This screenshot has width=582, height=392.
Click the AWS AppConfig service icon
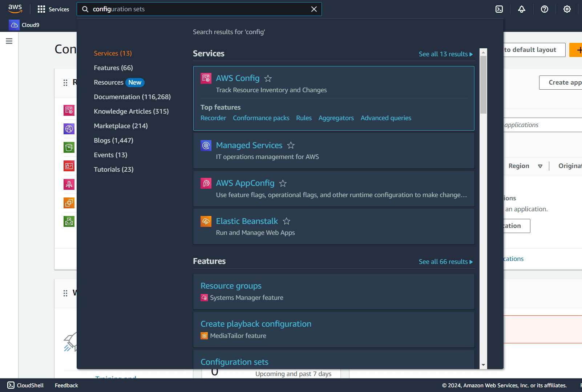click(206, 183)
